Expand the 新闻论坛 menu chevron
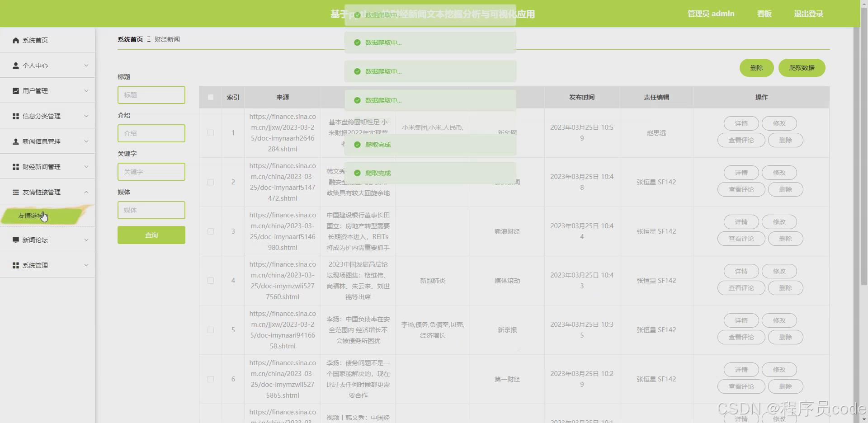Image resolution: width=868 pixels, height=423 pixels. (86, 240)
